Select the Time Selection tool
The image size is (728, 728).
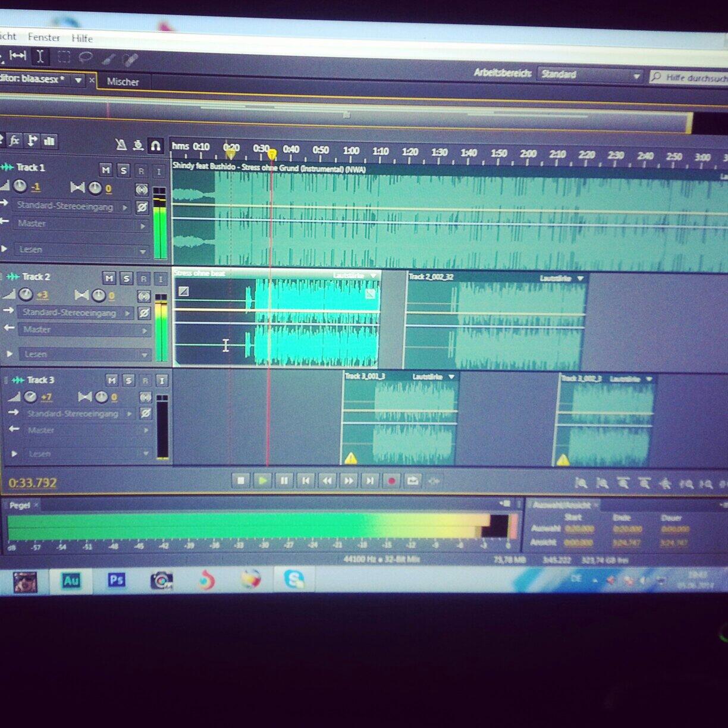40,57
